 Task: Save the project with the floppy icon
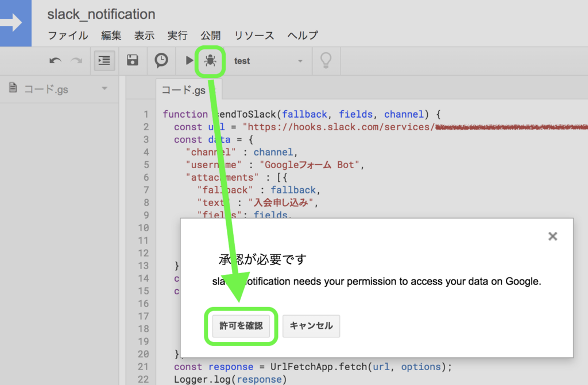[133, 60]
